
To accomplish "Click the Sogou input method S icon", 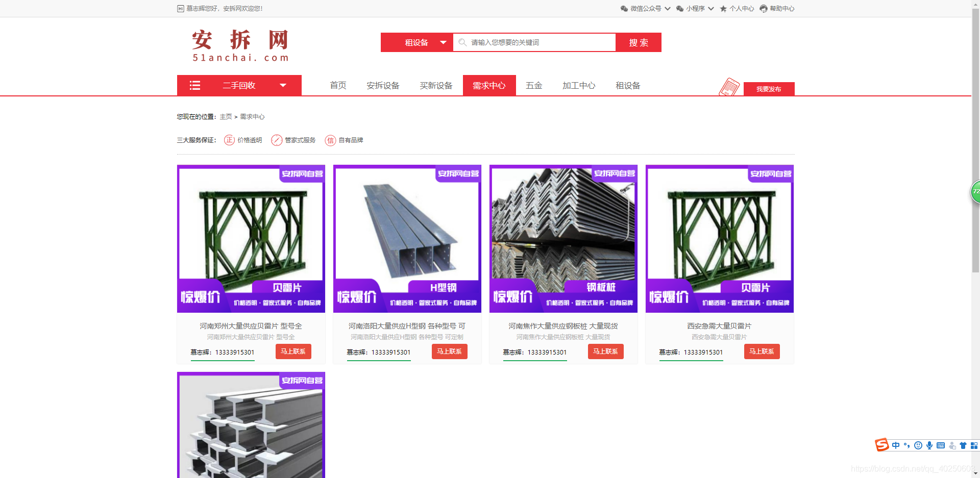I will [x=881, y=445].
